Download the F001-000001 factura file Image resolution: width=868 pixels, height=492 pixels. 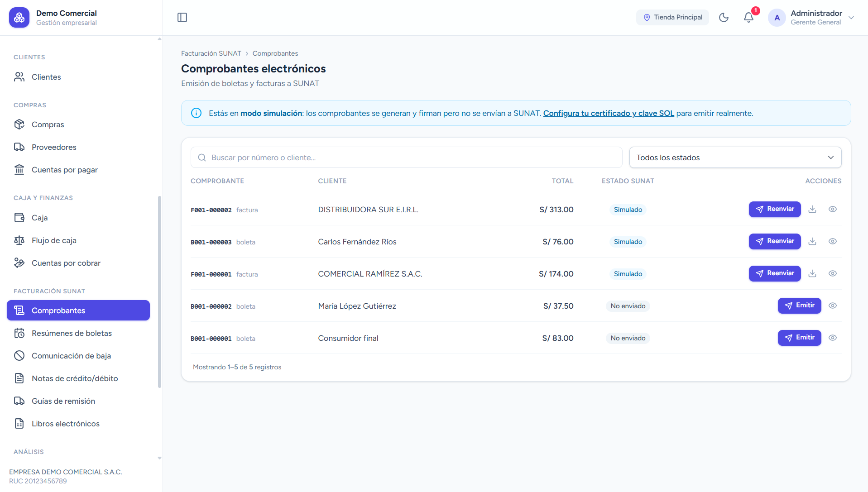812,273
